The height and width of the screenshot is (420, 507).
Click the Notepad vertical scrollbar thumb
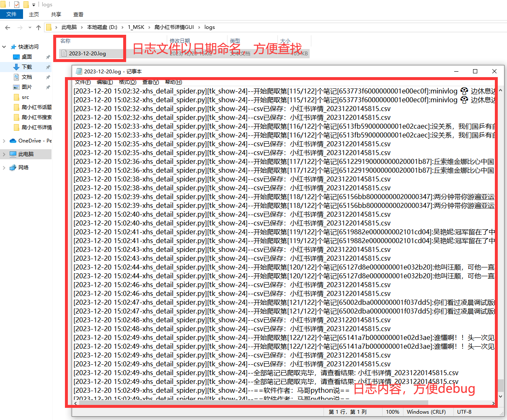500,385
